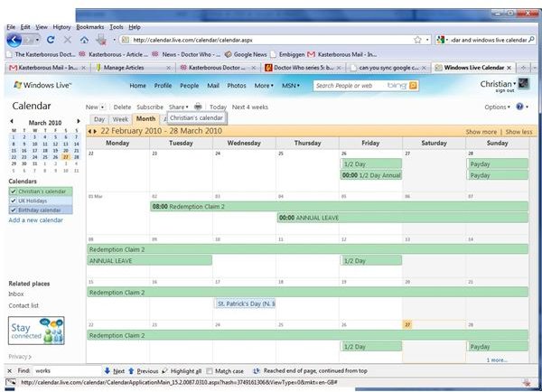This screenshot has height=392, width=542.
Task: Toggle Christian's calendar checkbox
Action: click(x=14, y=191)
